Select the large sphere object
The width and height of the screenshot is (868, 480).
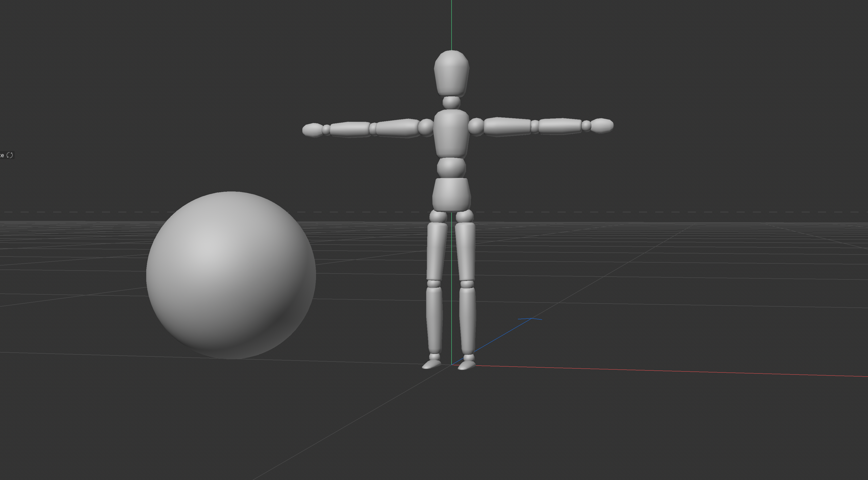(x=231, y=275)
